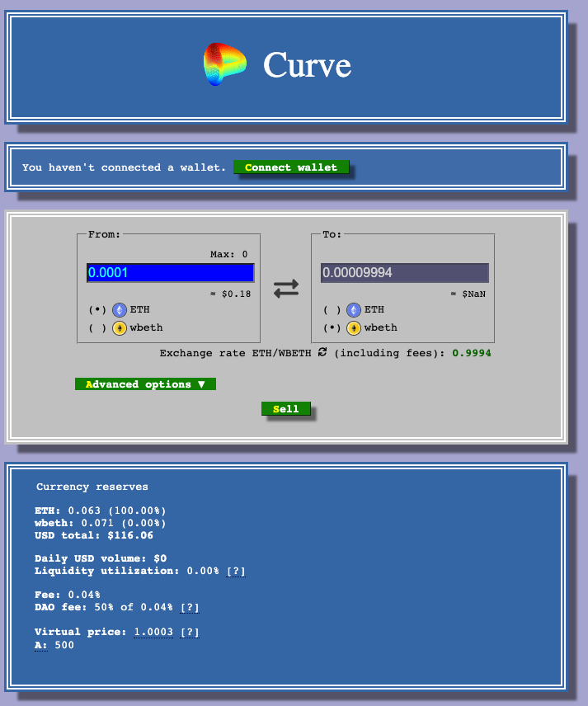Viewport: 588px width, 706px height.
Task: Select wbeth radio button in To box
Action: (x=332, y=328)
